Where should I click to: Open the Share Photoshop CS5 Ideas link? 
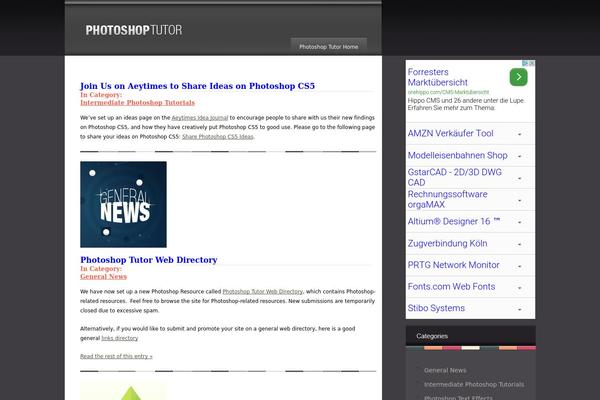[217, 137]
